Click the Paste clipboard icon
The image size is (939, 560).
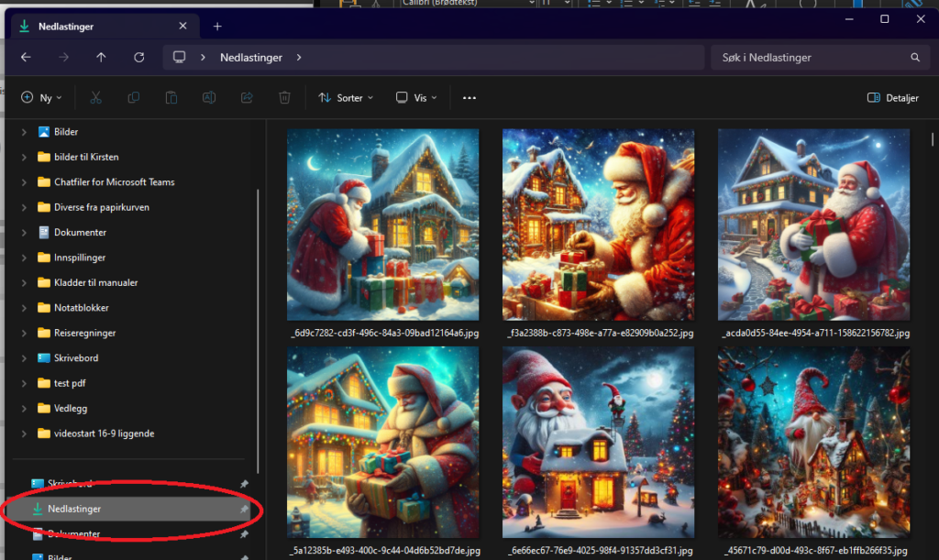pyautogui.click(x=171, y=98)
